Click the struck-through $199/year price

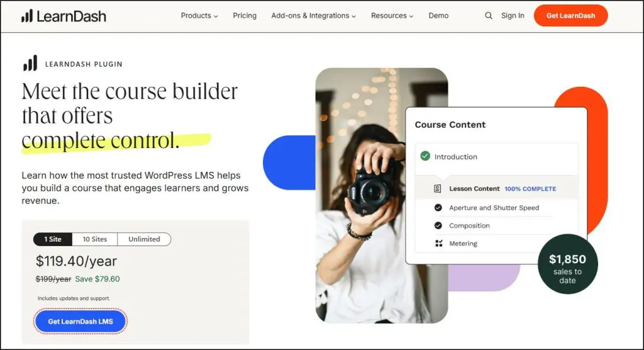click(x=53, y=279)
